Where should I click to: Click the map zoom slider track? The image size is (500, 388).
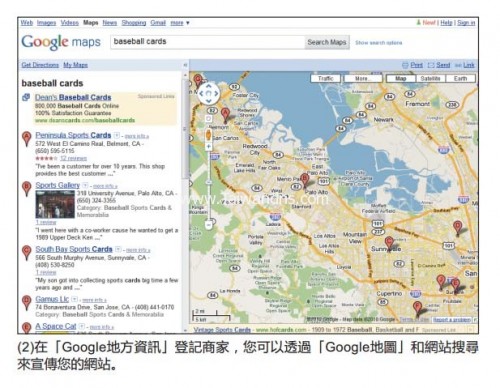209,185
